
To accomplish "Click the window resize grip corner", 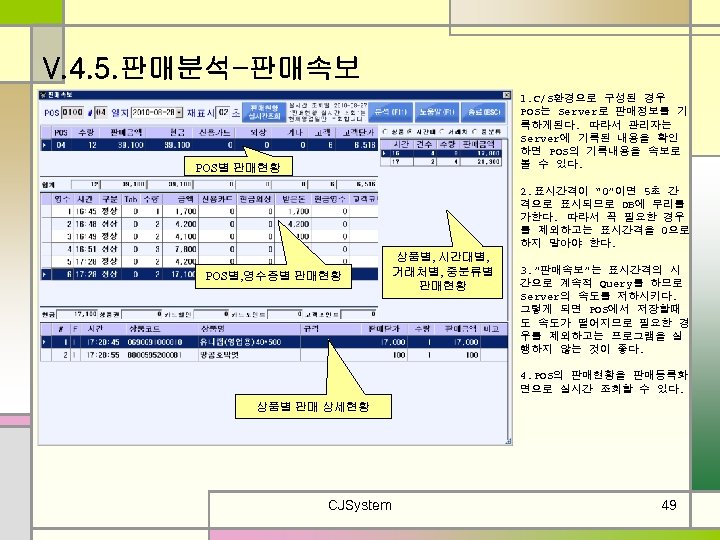I will [x=508, y=441].
